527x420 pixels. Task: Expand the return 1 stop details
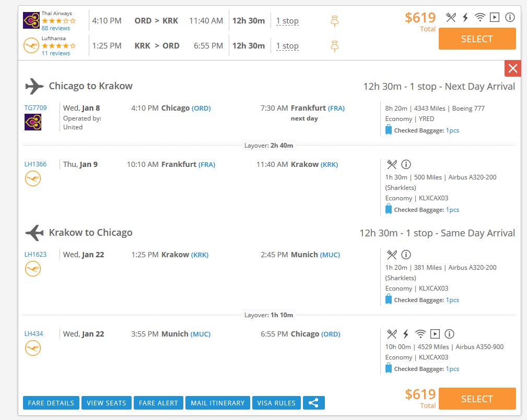(287, 46)
